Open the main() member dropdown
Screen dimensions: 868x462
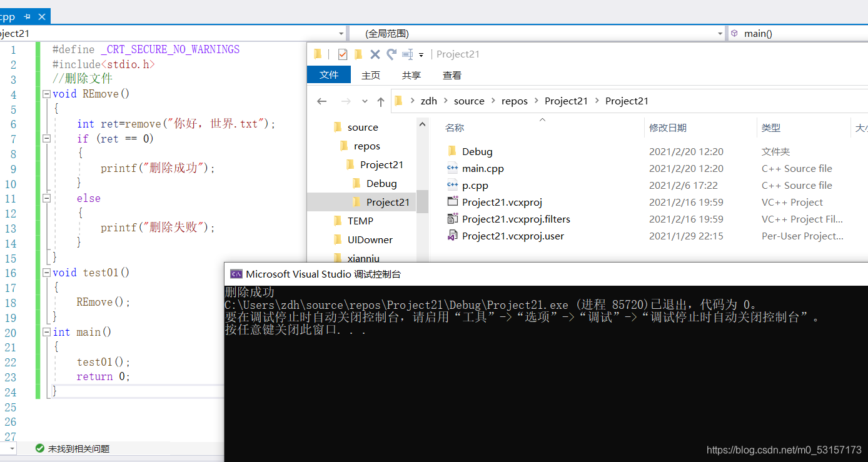pyautogui.click(x=798, y=33)
